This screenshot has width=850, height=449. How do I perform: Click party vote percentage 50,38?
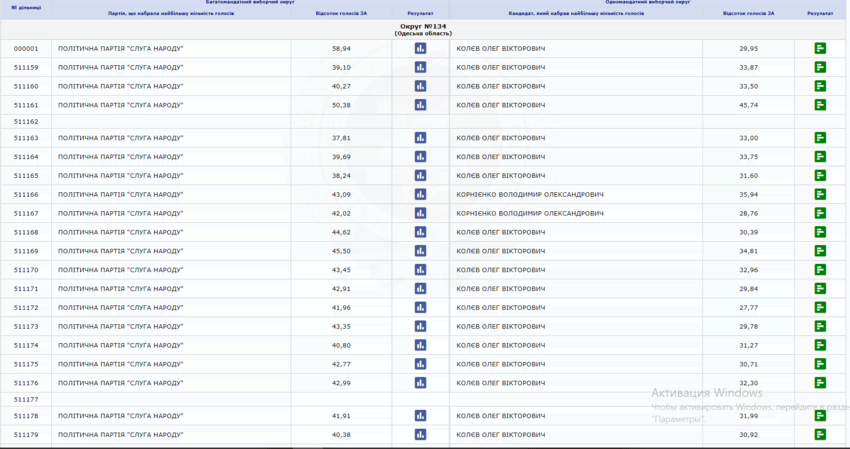pos(342,105)
